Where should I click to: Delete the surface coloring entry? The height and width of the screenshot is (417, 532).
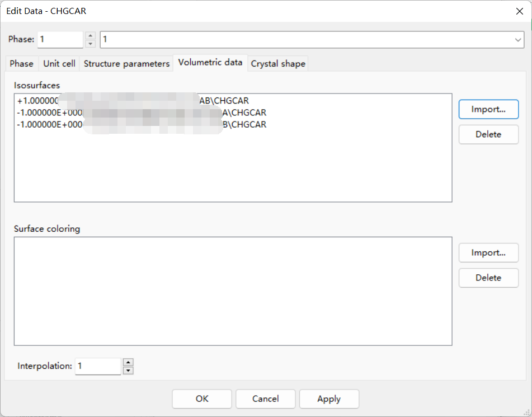[488, 278]
